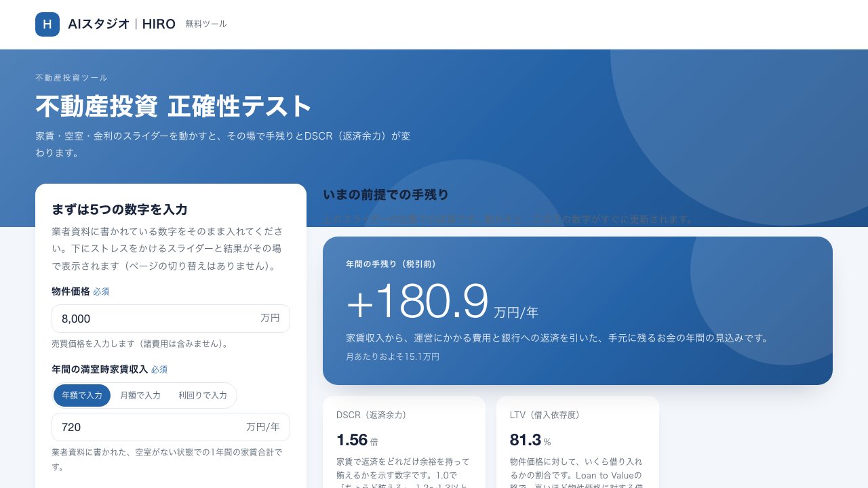This screenshot has height=488, width=868.
Task: Focus the rent input field showing 720
Action: [171, 427]
